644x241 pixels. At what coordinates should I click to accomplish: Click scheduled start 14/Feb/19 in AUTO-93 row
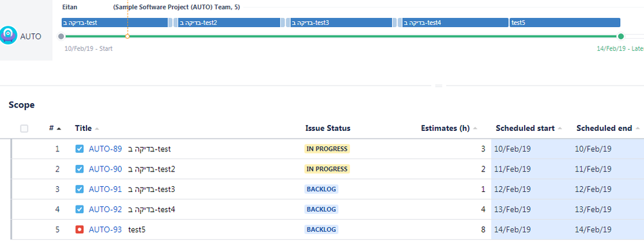tap(512, 229)
